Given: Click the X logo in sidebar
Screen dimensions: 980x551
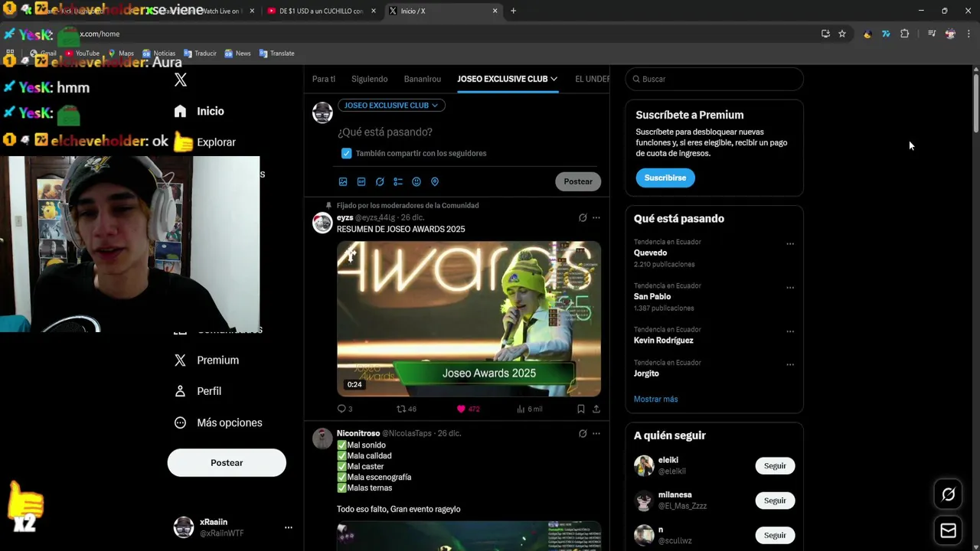Looking at the screenshot, I should [x=181, y=80].
